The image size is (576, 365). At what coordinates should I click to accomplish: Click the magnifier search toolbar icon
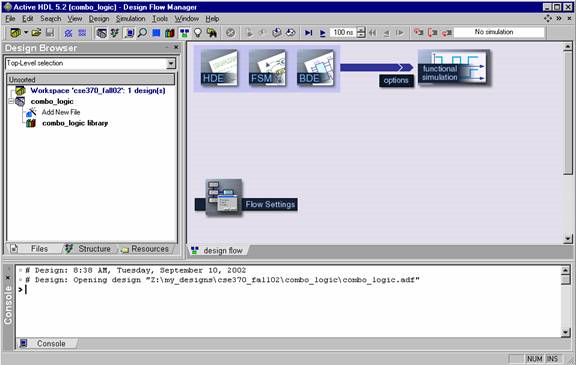(143, 33)
